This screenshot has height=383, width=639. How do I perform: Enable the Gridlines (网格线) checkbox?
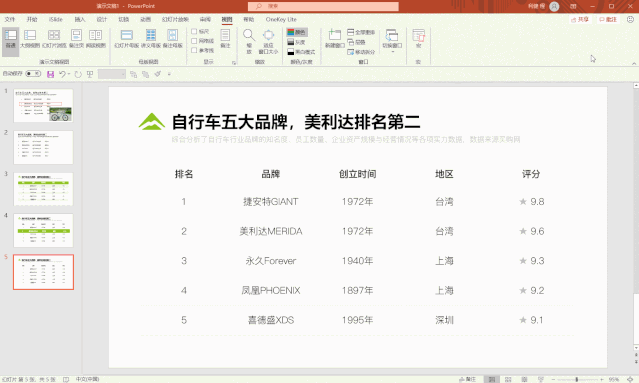point(194,41)
